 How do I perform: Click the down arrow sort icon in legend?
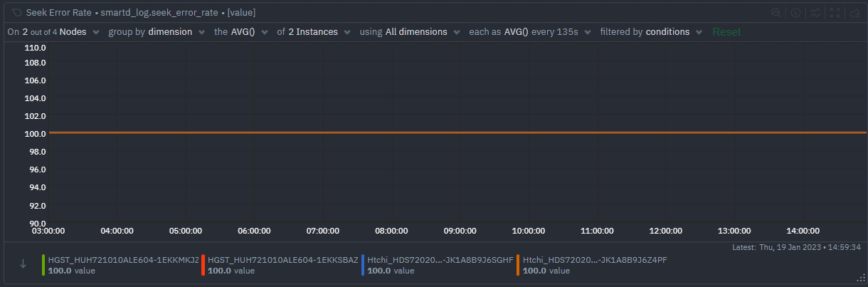tap(23, 263)
